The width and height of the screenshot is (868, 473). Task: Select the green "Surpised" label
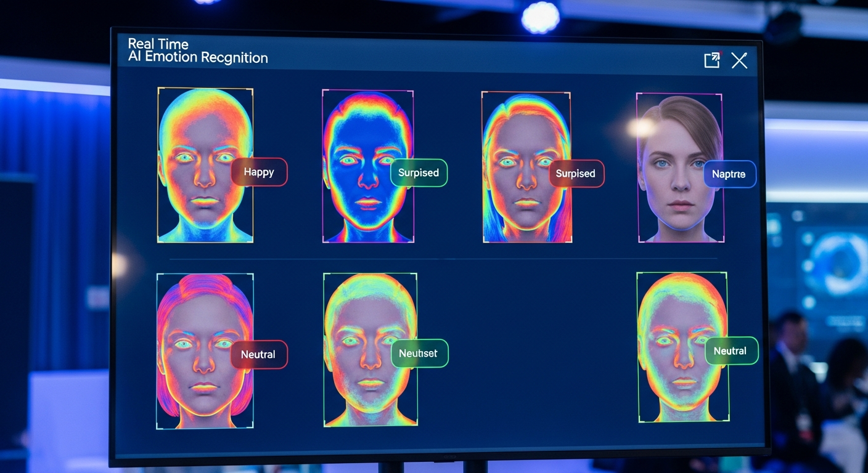pos(418,173)
